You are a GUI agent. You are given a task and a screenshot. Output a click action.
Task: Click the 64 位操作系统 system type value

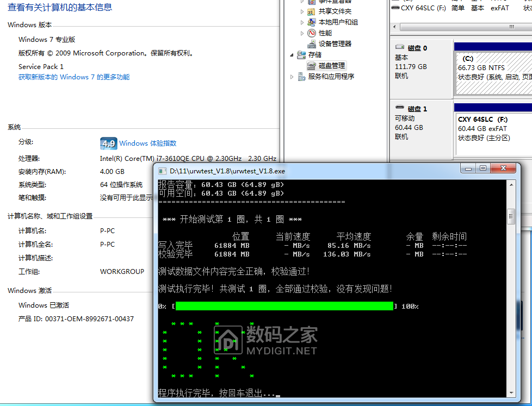pyautogui.click(x=121, y=185)
